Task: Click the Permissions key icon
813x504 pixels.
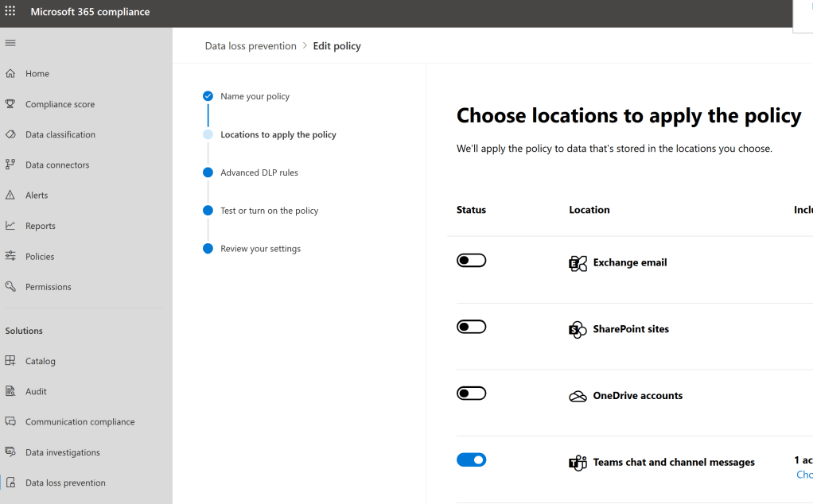Action: coord(10,286)
